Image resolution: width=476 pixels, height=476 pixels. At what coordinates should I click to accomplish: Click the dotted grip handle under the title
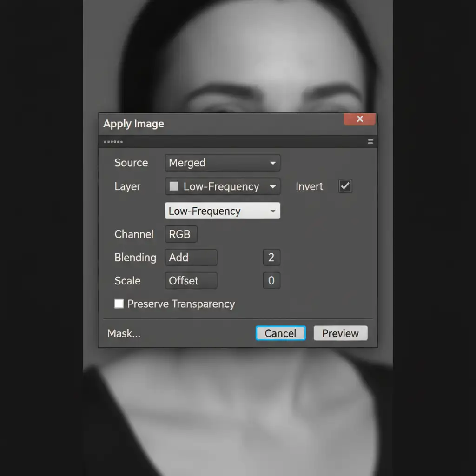point(113,142)
